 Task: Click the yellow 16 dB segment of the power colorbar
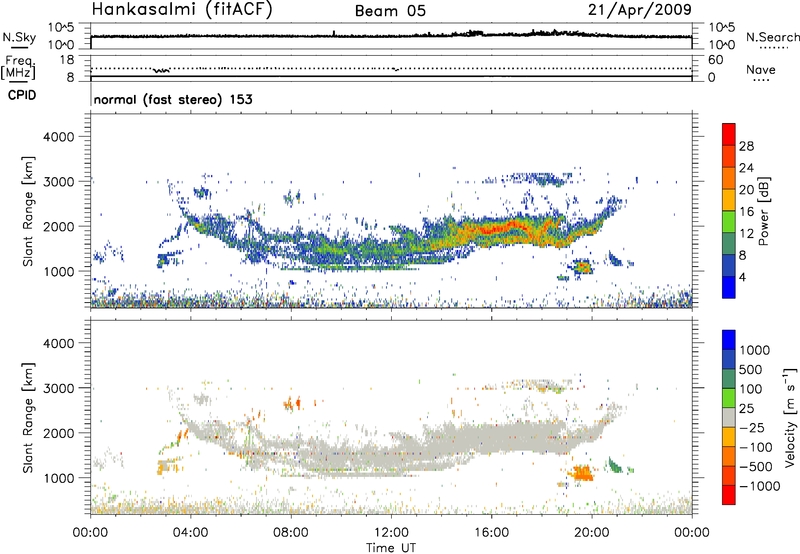click(729, 200)
